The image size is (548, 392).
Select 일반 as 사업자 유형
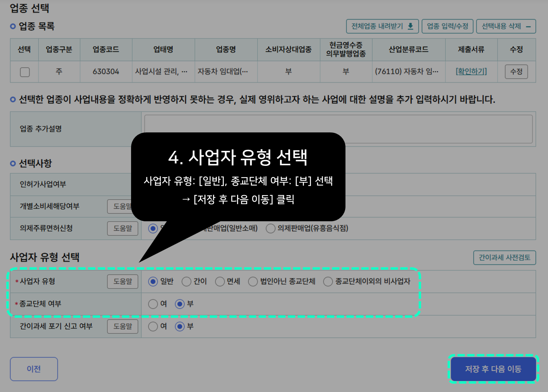tap(153, 282)
